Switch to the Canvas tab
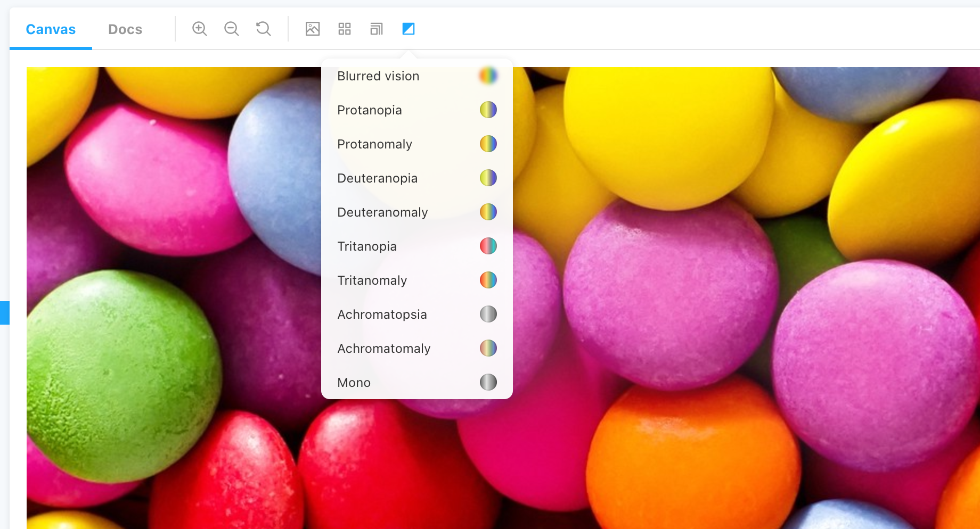 51,29
